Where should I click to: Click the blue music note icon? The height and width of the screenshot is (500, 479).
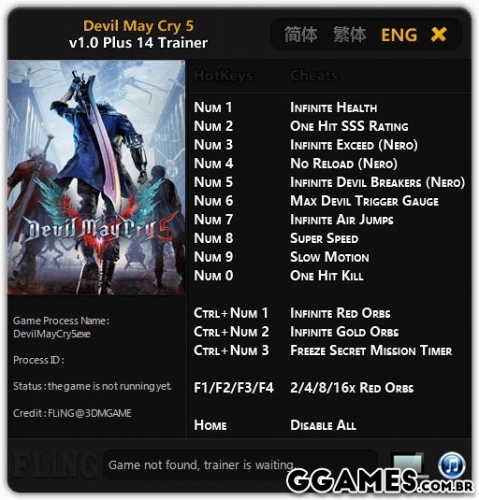click(452, 465)
